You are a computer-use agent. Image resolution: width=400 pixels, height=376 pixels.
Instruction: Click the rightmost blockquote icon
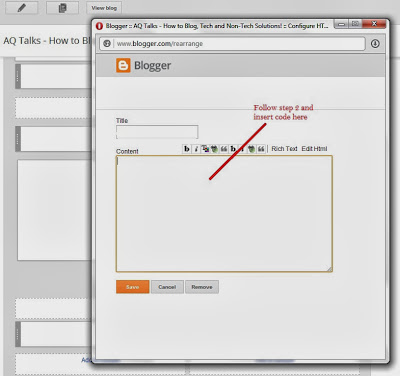pos(261,149)
